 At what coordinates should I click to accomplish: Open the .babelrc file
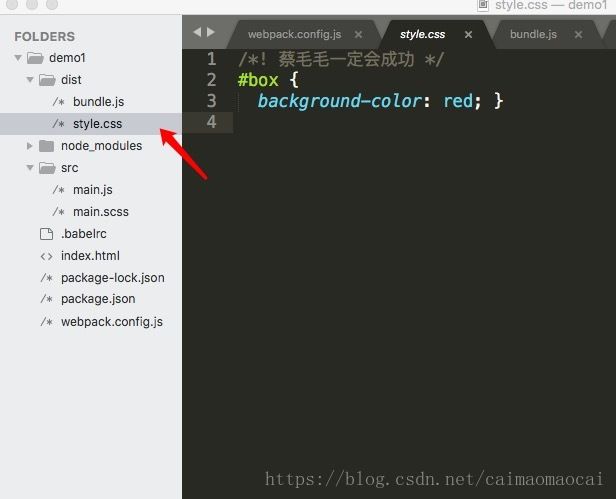pos(84,234)
